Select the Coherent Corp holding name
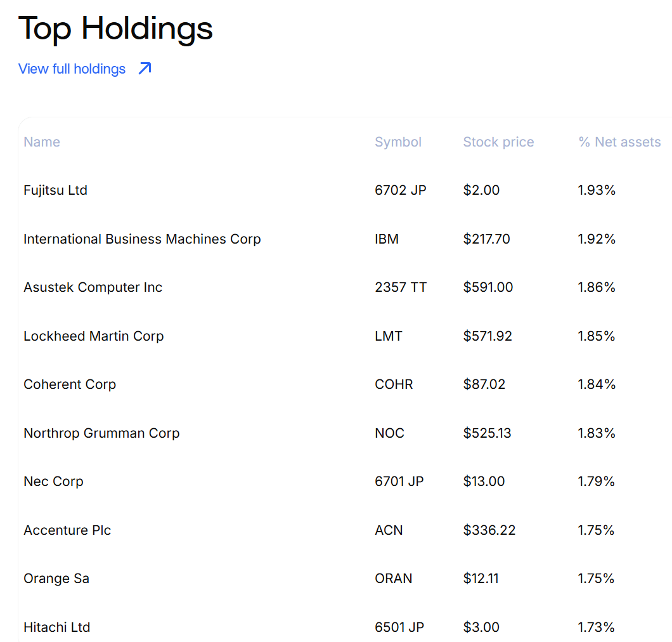672x642 pixels. tap(70, 384)
